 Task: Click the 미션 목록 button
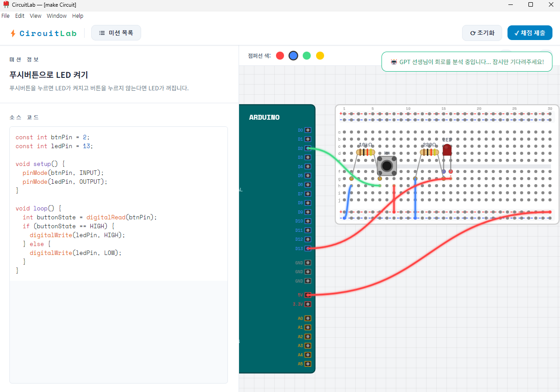click(116, 33)
